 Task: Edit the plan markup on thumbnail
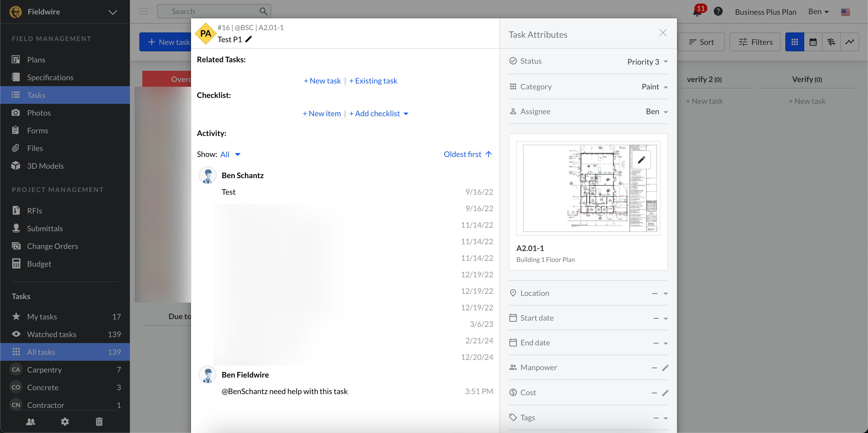point(641,160)
